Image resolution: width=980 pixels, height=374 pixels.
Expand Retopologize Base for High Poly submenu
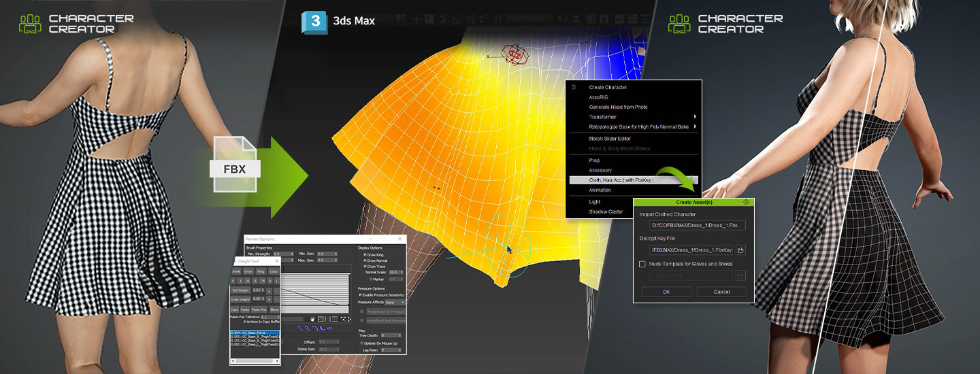click(x=694, y=126)
